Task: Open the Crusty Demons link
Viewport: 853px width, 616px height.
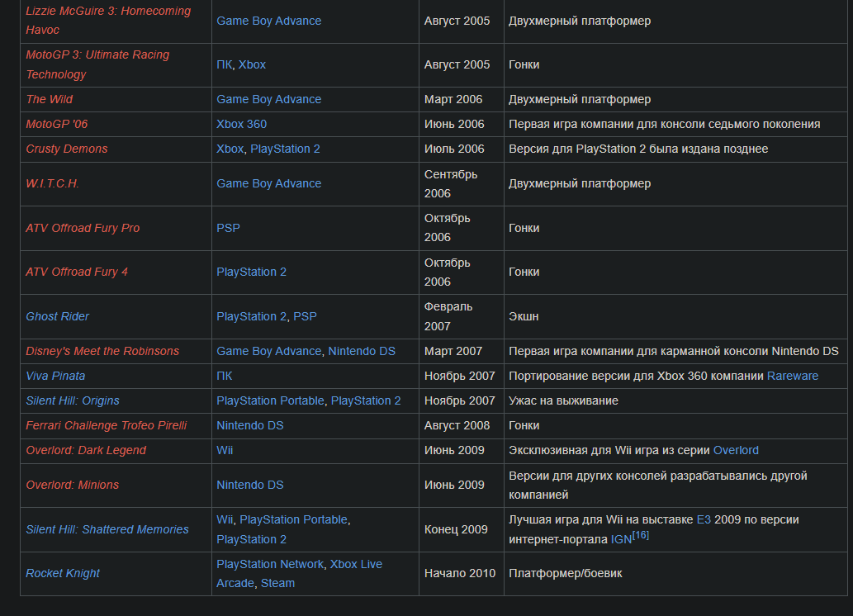Action: coord(66,149)
